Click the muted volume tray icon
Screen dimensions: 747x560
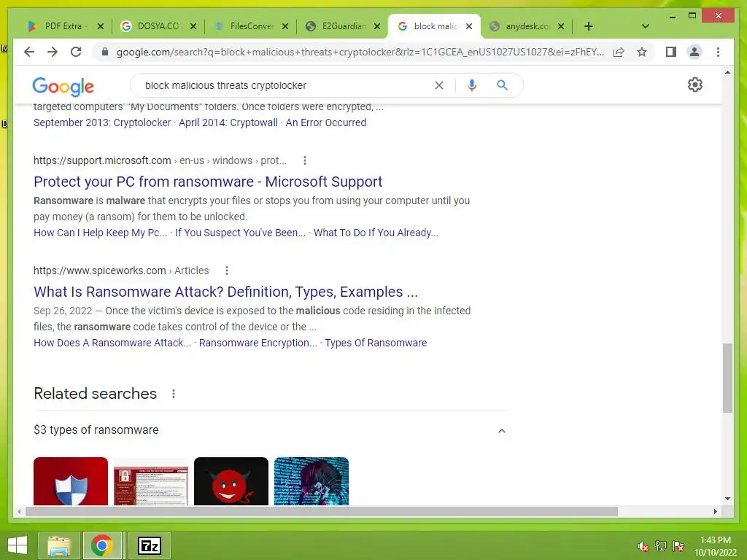[x=643, y=546]
